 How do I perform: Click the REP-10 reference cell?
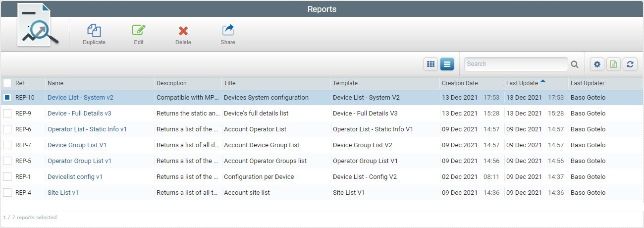[25, 98]
